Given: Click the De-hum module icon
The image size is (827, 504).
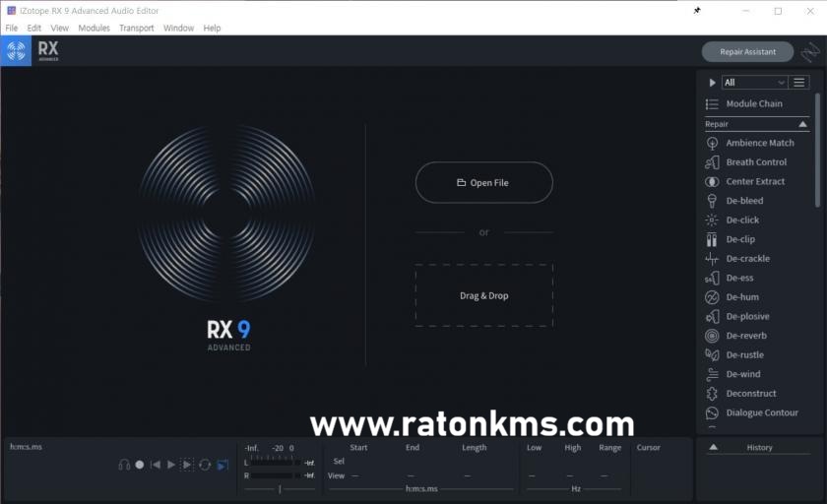Looking at the screenshot, I should (x=712, y=297).
